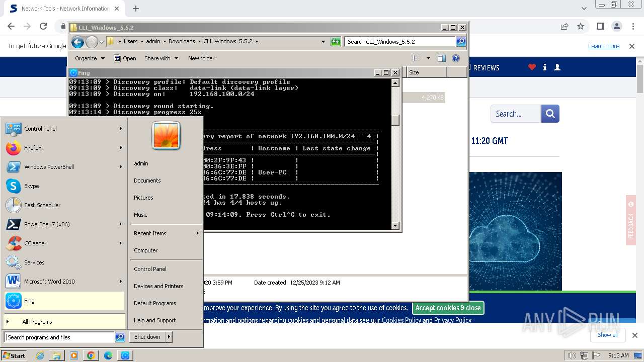The image size is (644, 362).
Task: Click Learn more link
Action: coord(604,46)
